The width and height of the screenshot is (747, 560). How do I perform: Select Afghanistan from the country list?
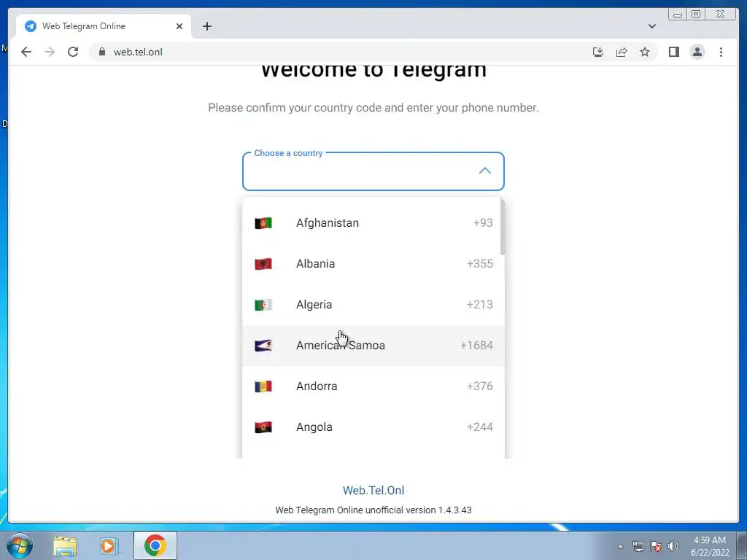(373, 223)
